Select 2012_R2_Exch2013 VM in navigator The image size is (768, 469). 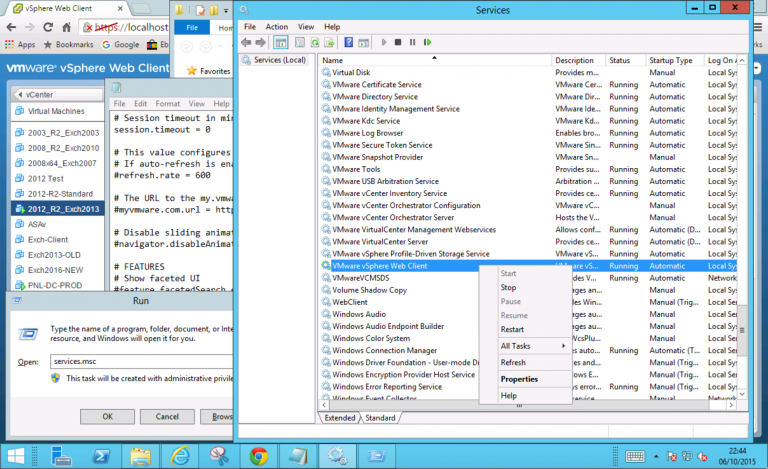(57, 209)
